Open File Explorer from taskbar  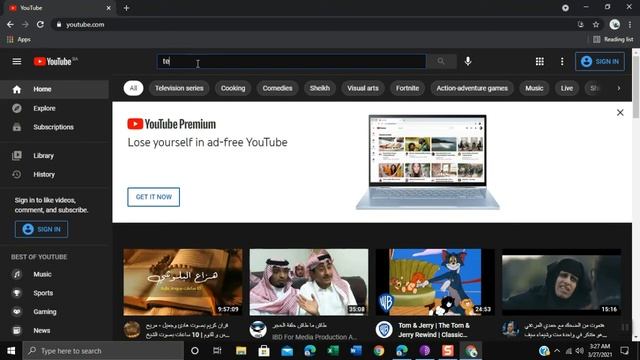click(x=241, y=351)
